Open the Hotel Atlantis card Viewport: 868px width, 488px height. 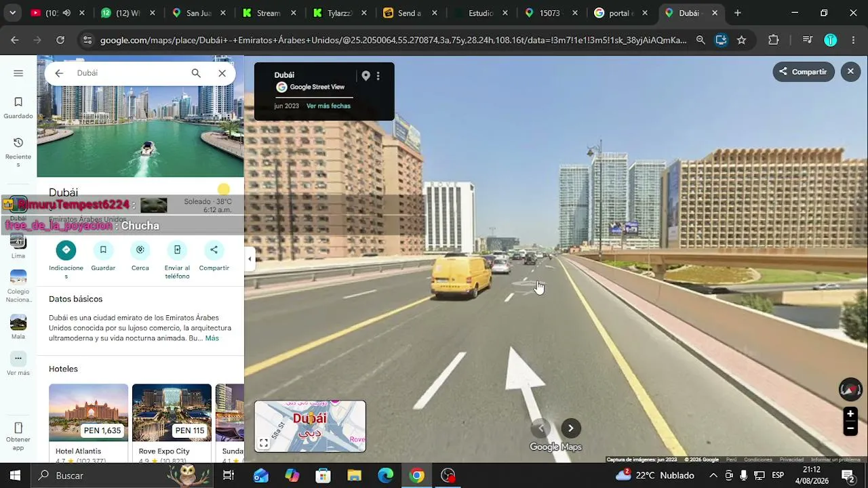(x=88, y=423)
